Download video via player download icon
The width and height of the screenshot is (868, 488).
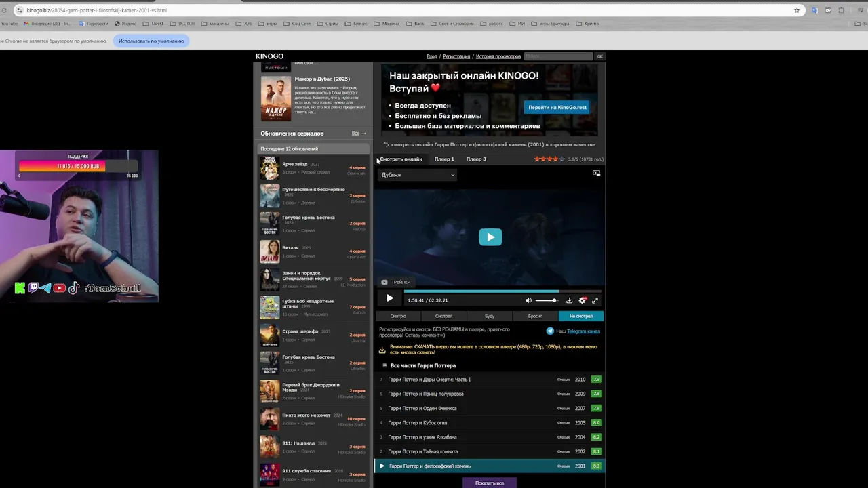[x=569, y=300]
